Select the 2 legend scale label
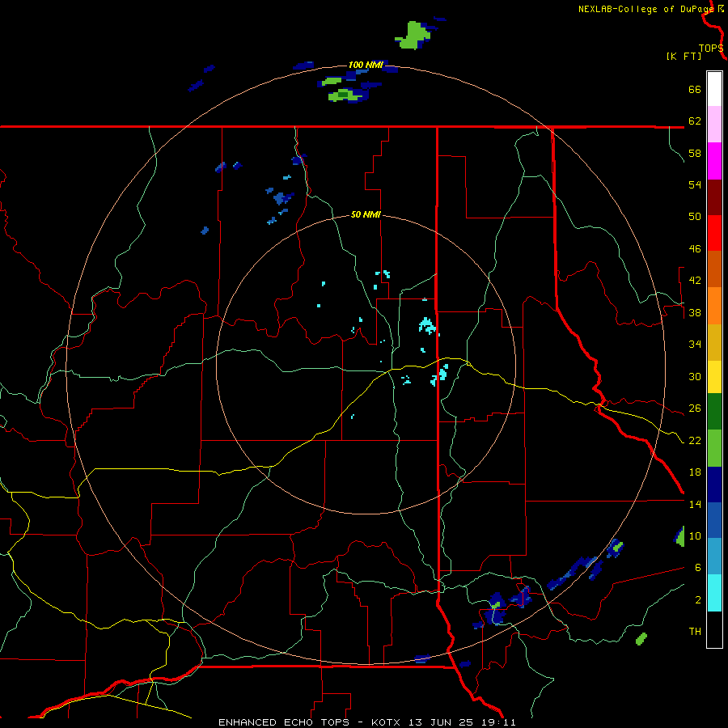The image size is (728, 728). [698, 600]
